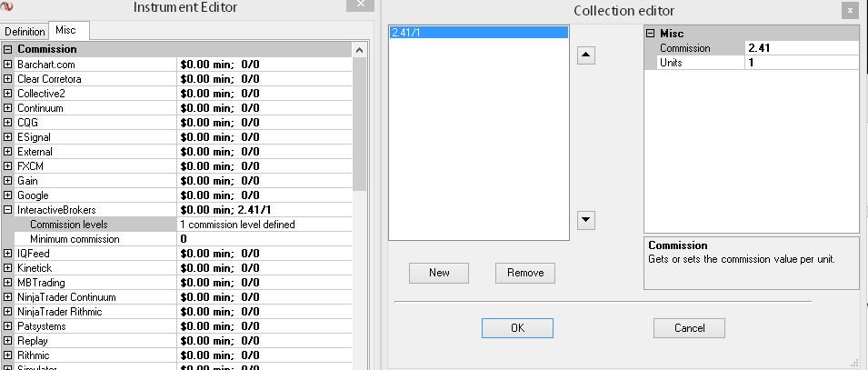This screenshot has width=868, height=370.
Task: Expand the External commission row
Action: [x=8, y=152]
